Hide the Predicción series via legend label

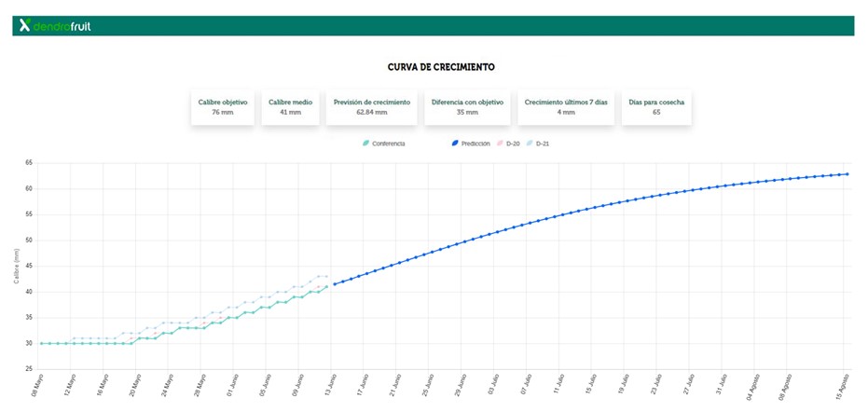[475, 144]
